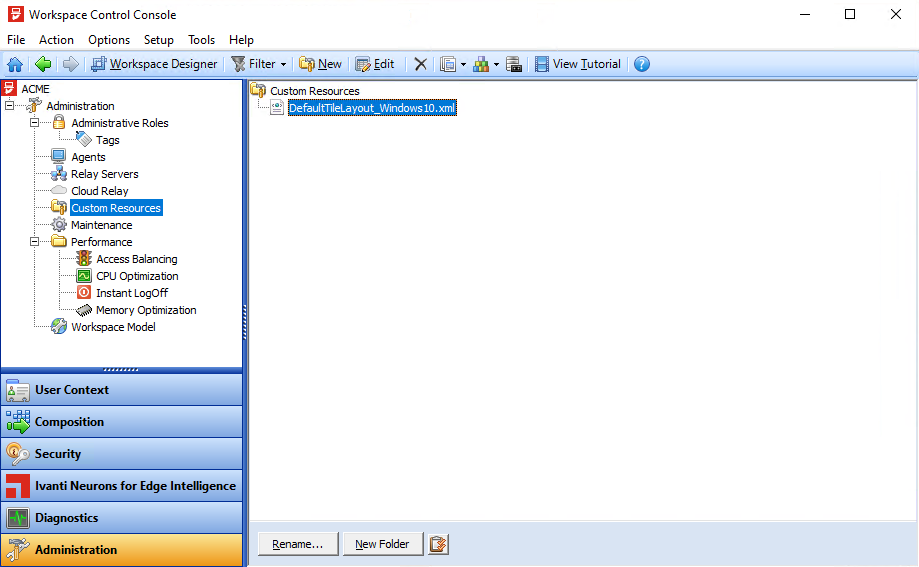Click the Memory Optimization chip icon
The image size is (919, 567).
point(84,310)
